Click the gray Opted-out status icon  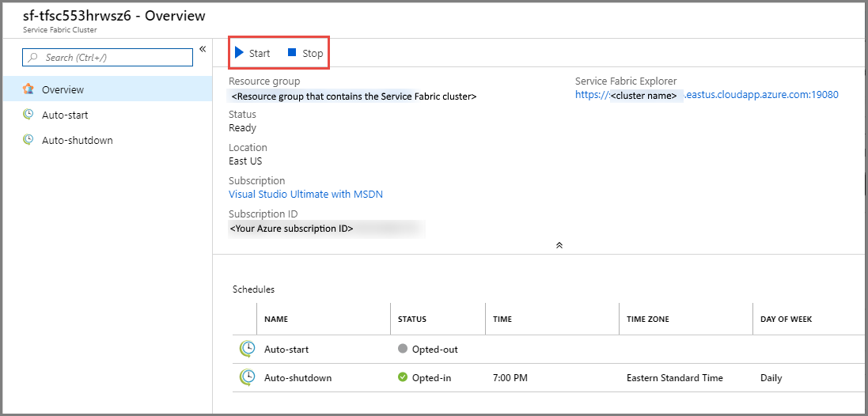pyautogui.click(x=403, y=349)
